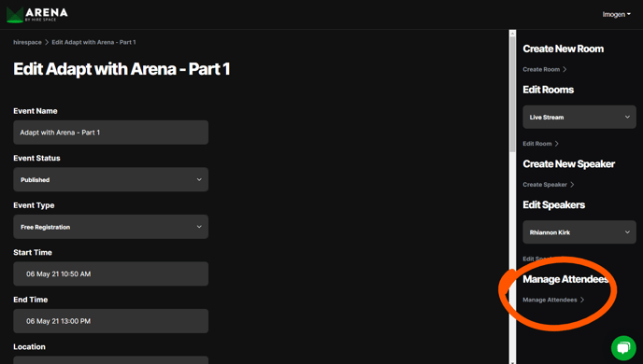Click chevron arrow next to Create Speaker
The image size is (643, 364).
coord(572,184)
